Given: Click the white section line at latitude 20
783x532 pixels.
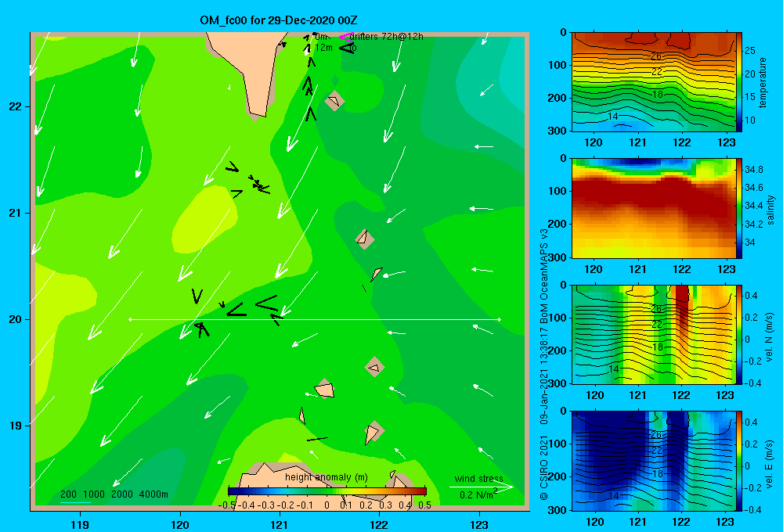Looking at the screenshot, I should 315,319.
